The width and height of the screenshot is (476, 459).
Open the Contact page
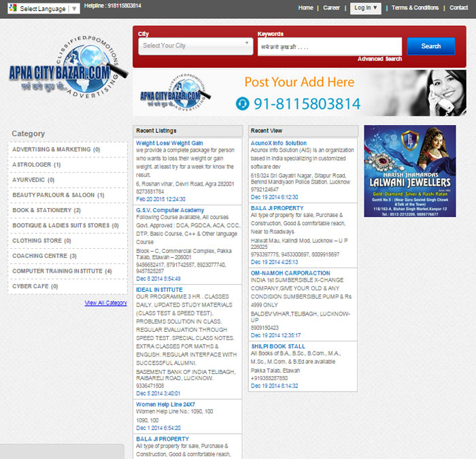tap(458, 7)
